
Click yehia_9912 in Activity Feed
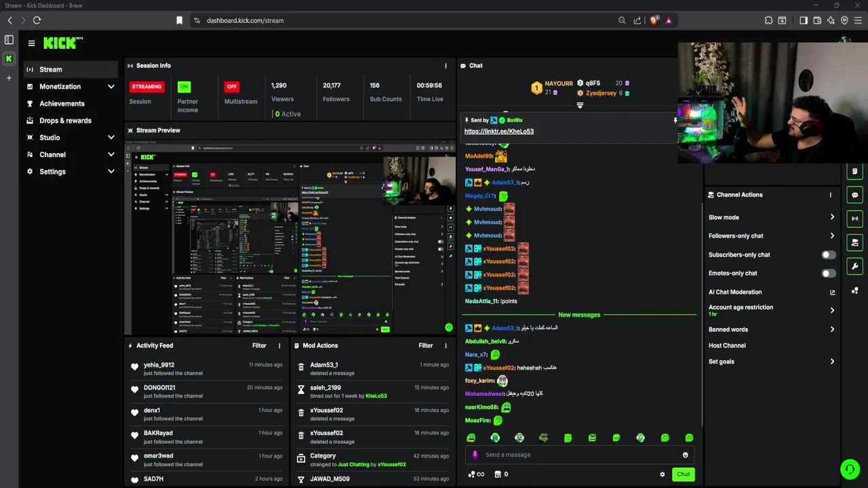click(x=159, y=365)
